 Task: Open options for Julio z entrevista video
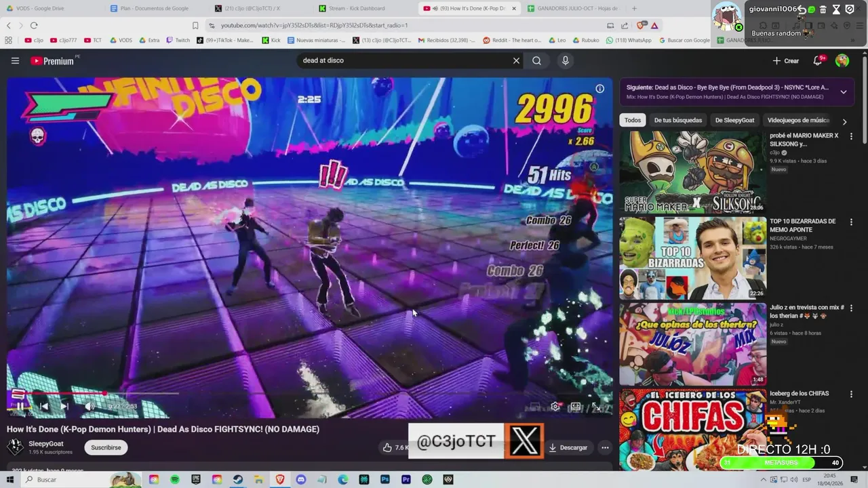pos(851,308)
